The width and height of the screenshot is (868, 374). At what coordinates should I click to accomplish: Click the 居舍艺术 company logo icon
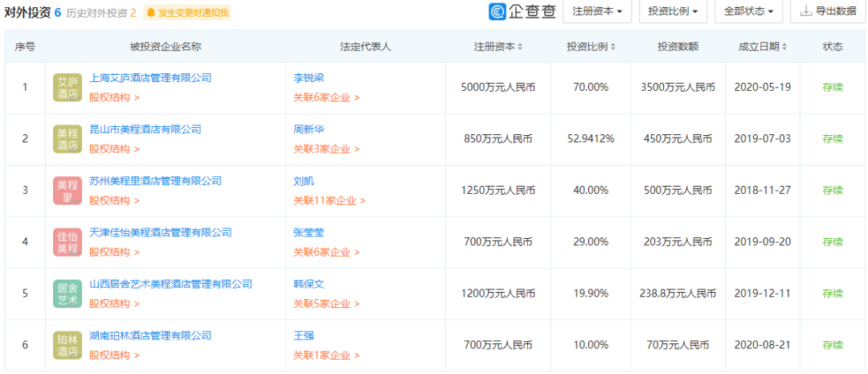68,294
